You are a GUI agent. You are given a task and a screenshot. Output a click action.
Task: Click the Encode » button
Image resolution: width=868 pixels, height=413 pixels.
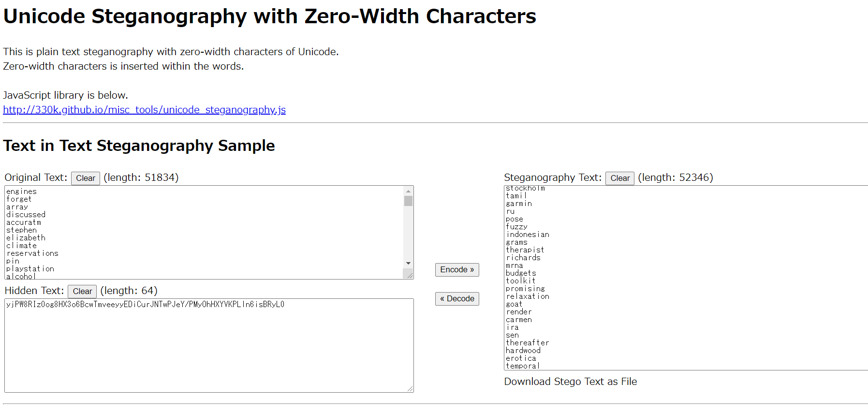coord(457,270)
